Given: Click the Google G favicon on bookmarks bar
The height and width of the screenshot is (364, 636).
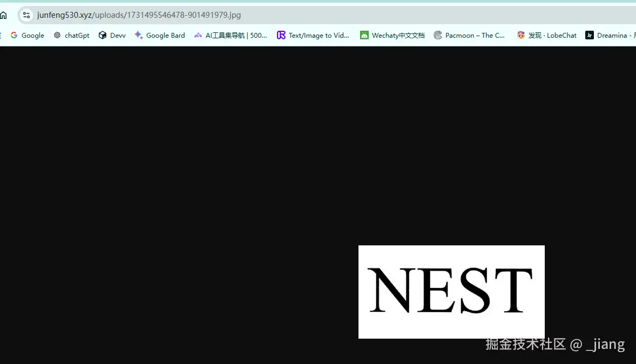Looking at the screenshot, I should (14, 35).
